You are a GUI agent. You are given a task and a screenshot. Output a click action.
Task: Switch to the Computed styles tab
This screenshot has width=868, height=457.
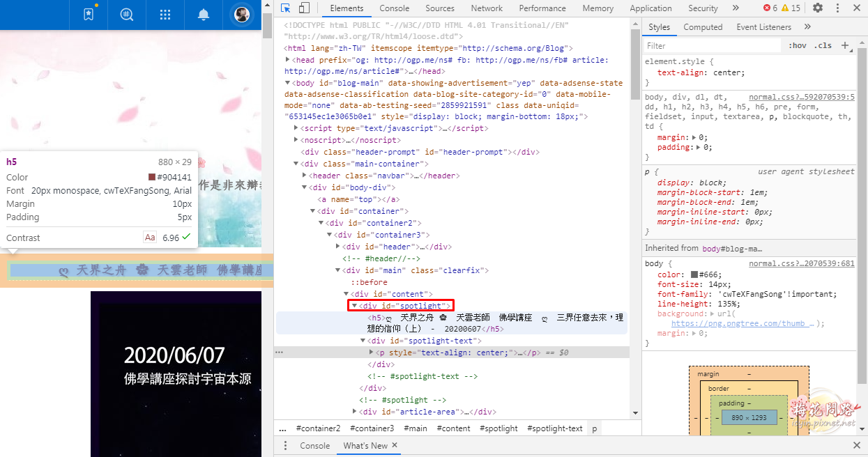click(703, 27)
